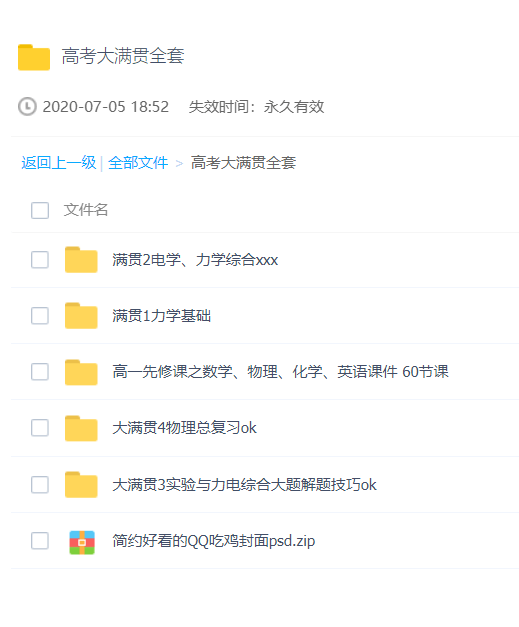519x627 pixels.
Task: Open 全部文件 breadcrumb link
Action: coord(138,163)
